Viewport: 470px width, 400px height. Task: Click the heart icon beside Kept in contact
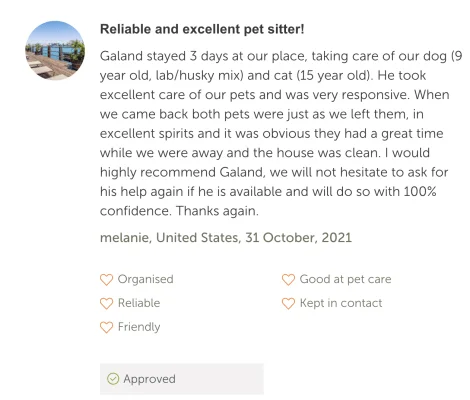click(x=288, y=303)
